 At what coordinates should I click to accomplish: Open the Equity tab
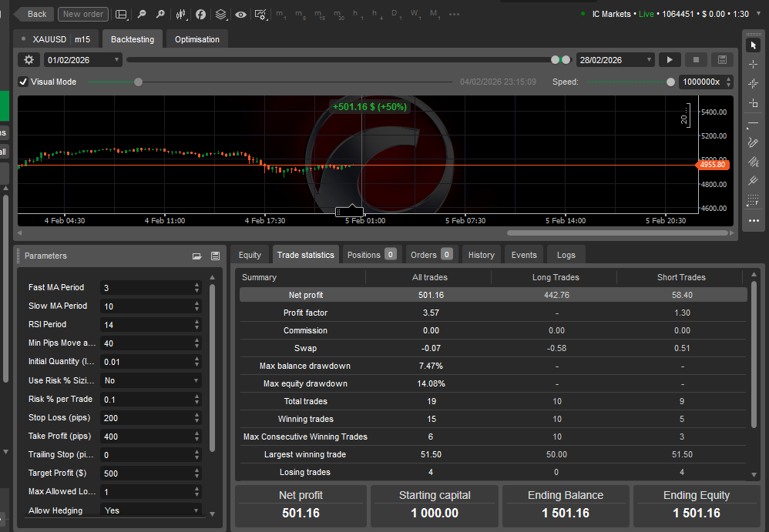(x=250, y=255)
